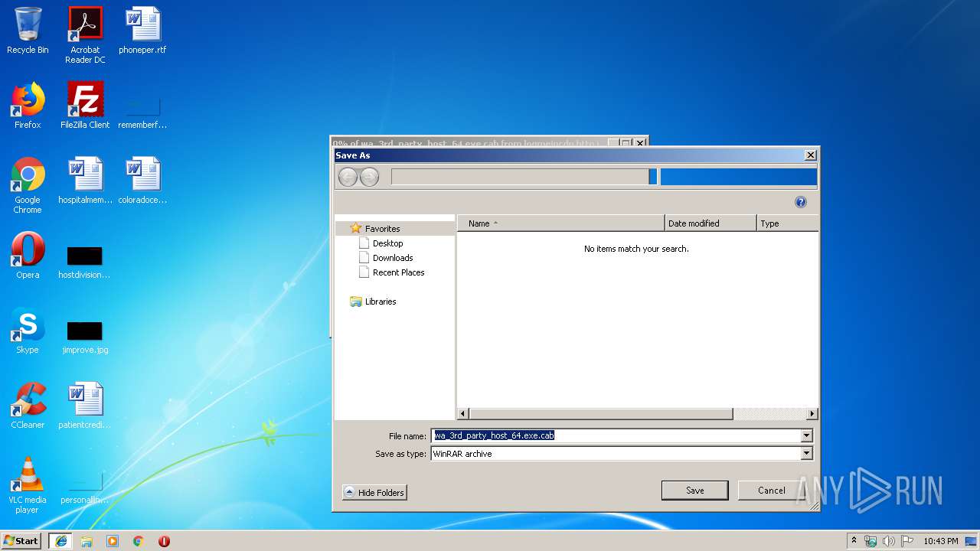Viewport: 980px width, 551px height.
Task: Open the personallin desktop file
Action: pos(85,487)
